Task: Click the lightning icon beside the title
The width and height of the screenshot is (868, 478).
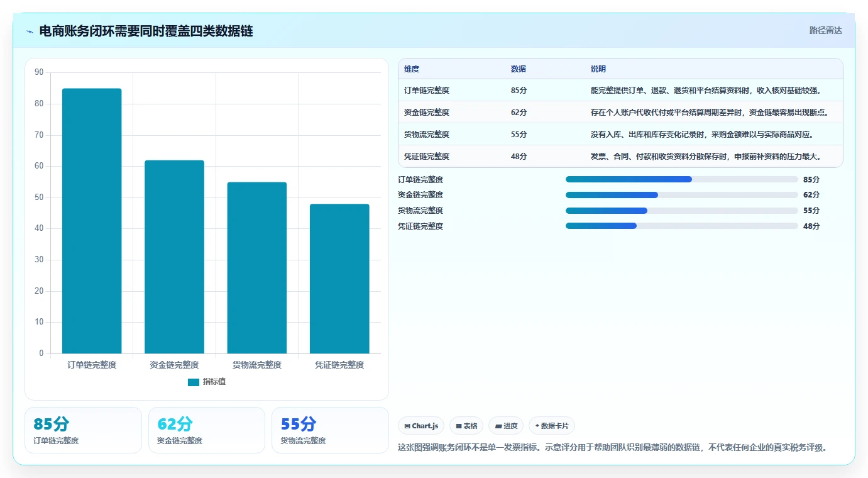Action: (30, 31)
